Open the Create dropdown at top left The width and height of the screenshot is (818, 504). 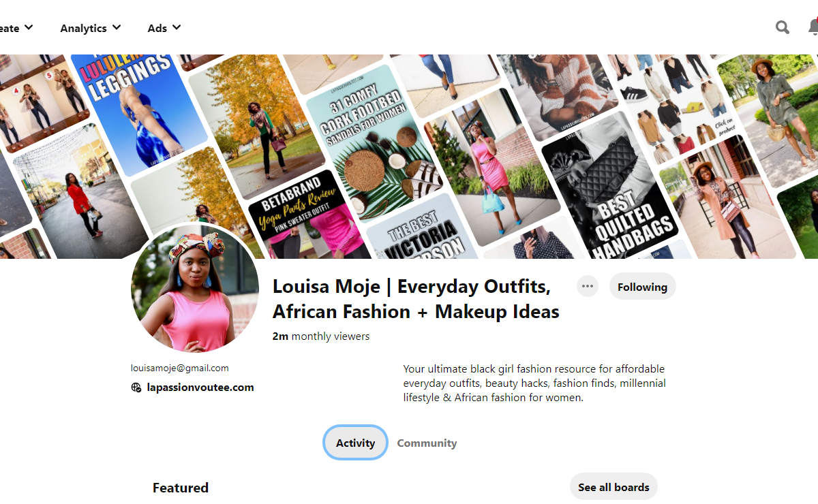point(16,28)
